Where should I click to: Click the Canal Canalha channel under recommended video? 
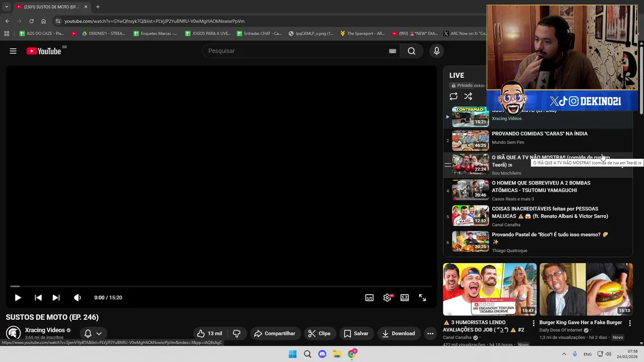tap(457, 337)
